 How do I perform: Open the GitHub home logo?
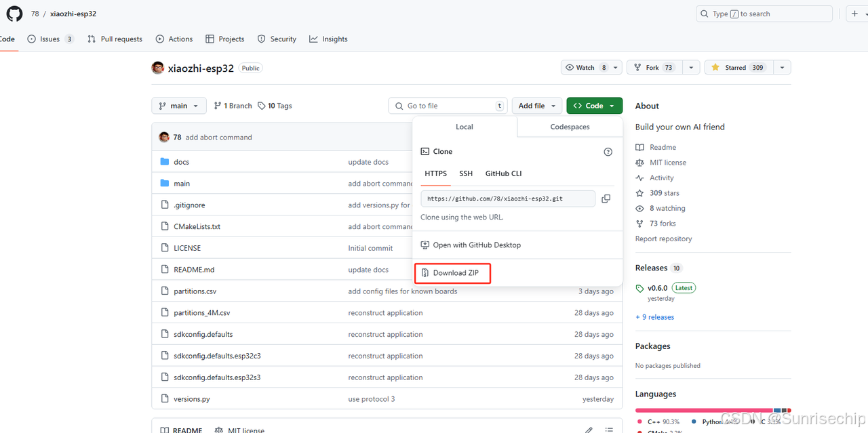14,14
